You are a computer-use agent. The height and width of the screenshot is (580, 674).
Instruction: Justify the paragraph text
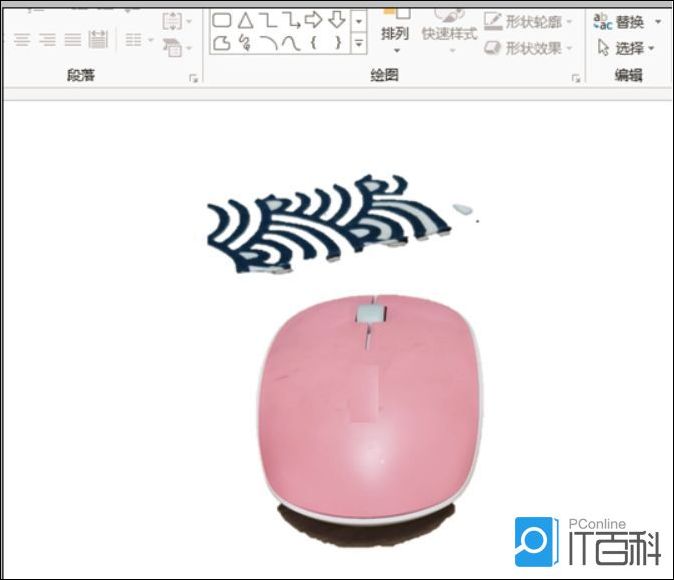click(x=73, y=40)
